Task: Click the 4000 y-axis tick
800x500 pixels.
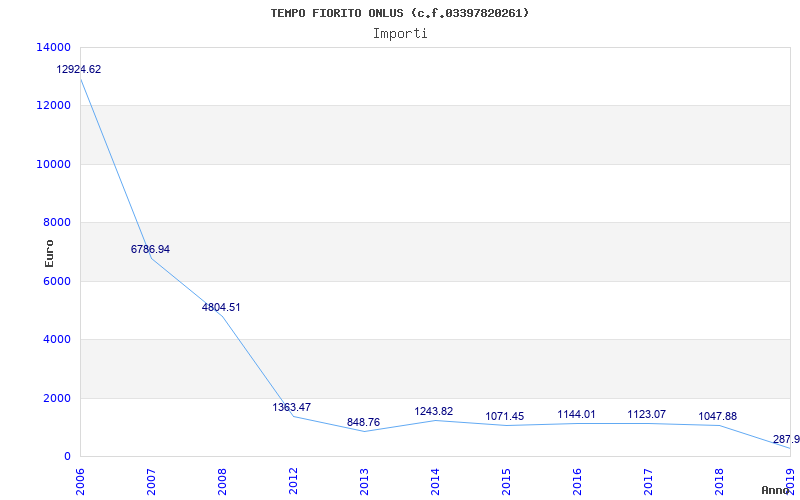Action: point(57,339)
